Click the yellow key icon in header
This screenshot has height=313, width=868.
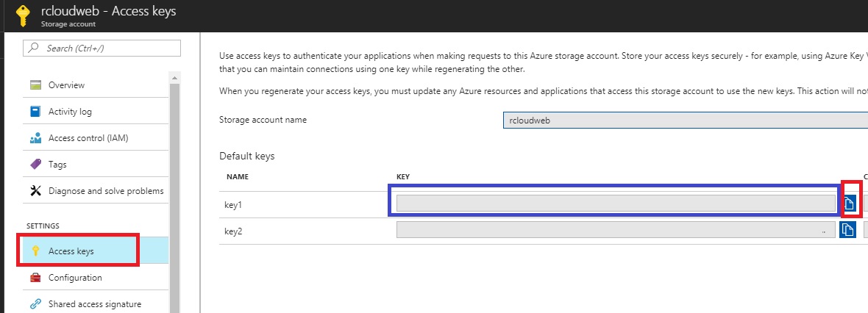(x=21, y=16)
